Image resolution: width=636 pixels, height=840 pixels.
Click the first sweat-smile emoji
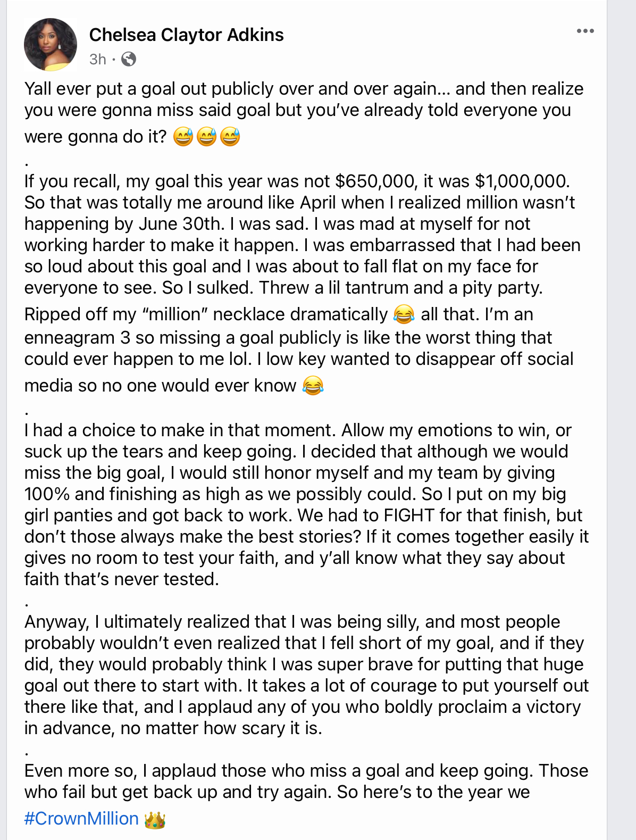click(183, 137)
